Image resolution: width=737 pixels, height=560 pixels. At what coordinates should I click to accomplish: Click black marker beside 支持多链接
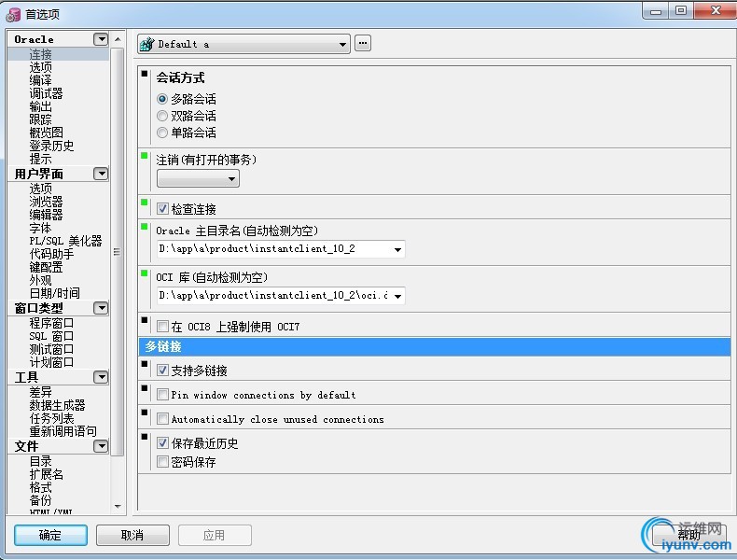(x=145, y=363)
